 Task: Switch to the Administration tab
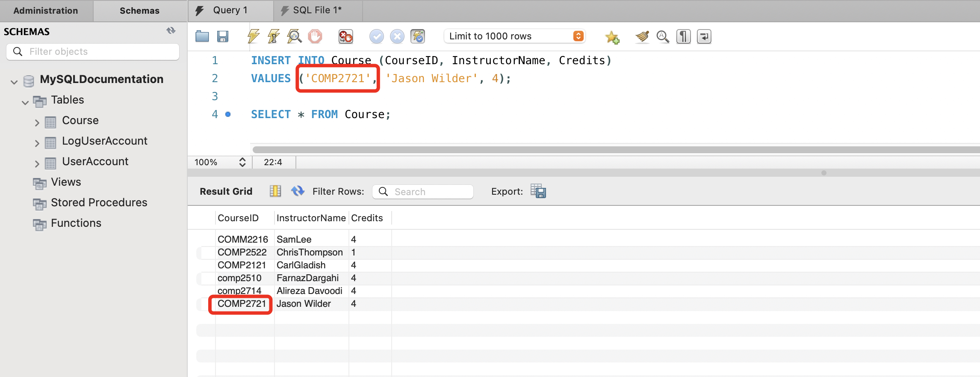tap(46, 11)
